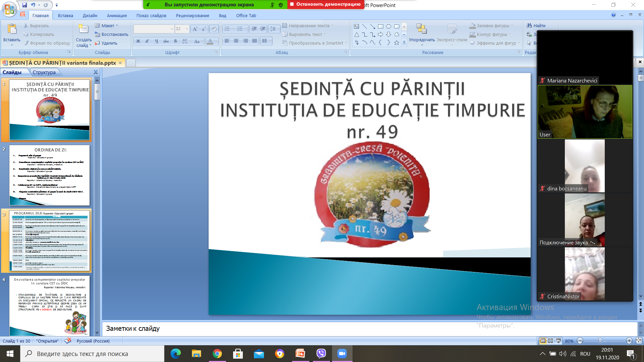Open the Показ слайдов ribbon tab
The width and height of the screenshot is (644, 362).
(151, 15)
